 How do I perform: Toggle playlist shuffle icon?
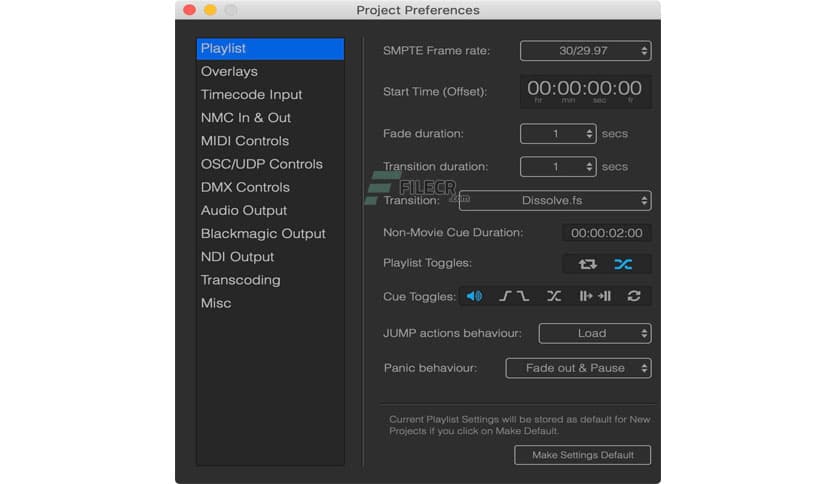click(623, 264)
